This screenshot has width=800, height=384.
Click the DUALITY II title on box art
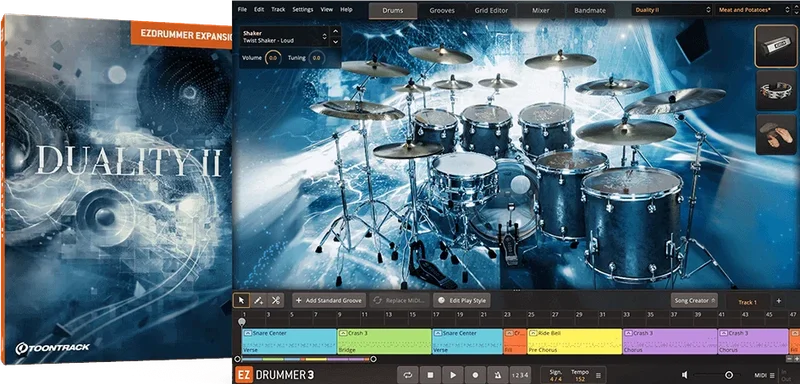129,160
